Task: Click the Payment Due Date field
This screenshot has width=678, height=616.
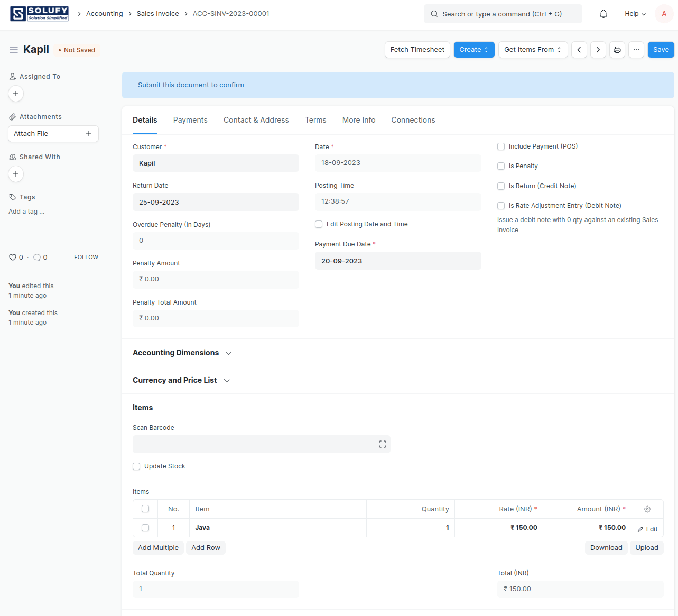Action: pos(398,261)
